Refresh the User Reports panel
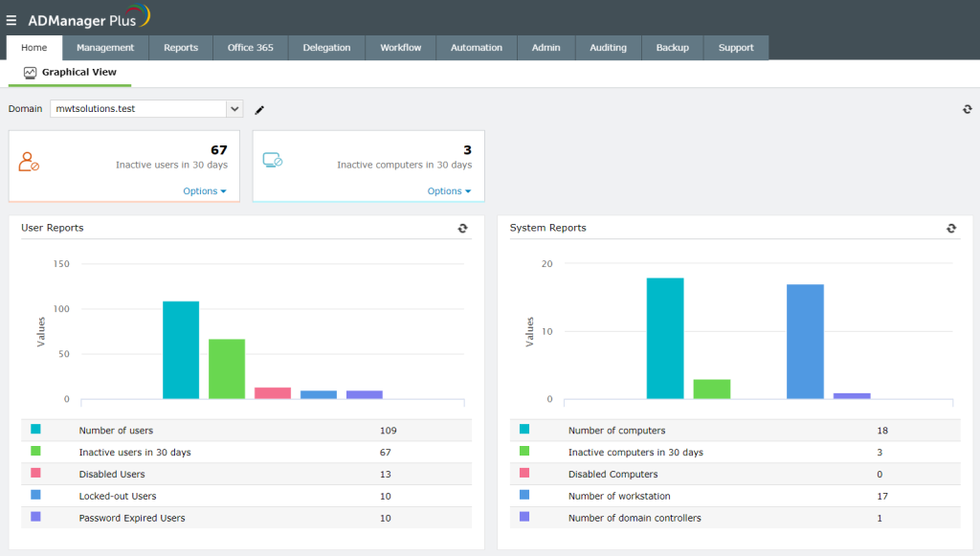 click(x=462, y=229)
